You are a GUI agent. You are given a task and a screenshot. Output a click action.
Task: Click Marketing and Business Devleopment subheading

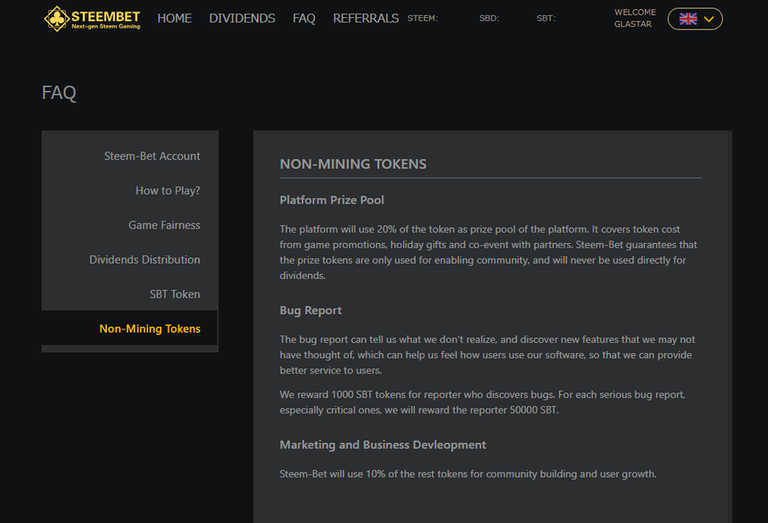point(383,445)
